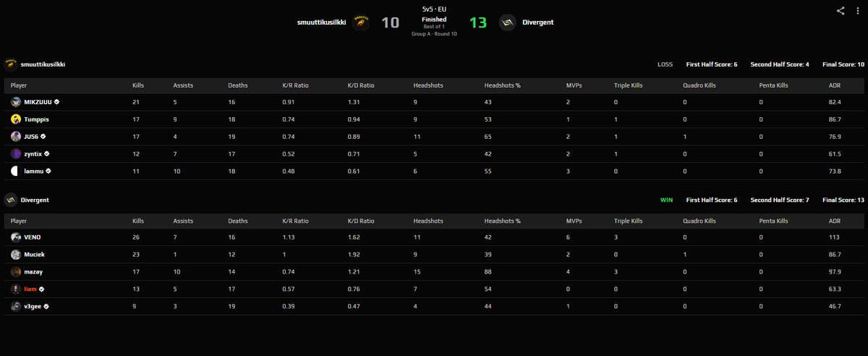The width and height of the screenshot is (868, 356).
Task: Select 'Second Half Score: 7' text
Action: (x=780, y=200)
